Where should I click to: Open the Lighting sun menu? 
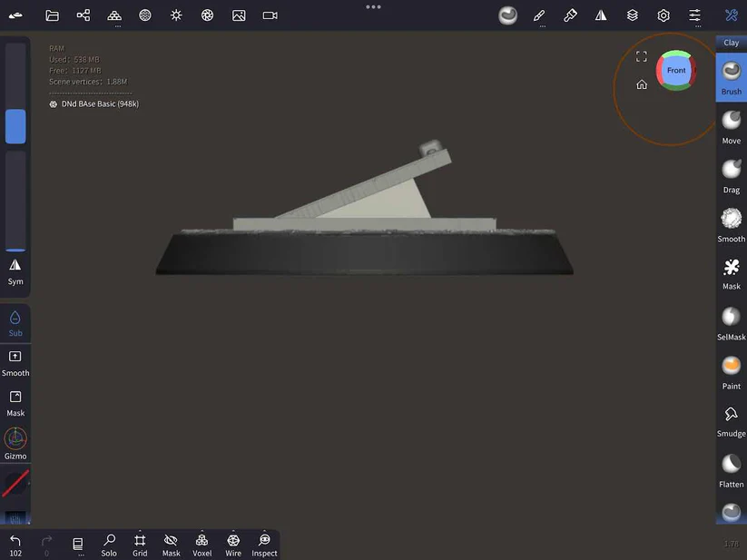coord(176,15)
